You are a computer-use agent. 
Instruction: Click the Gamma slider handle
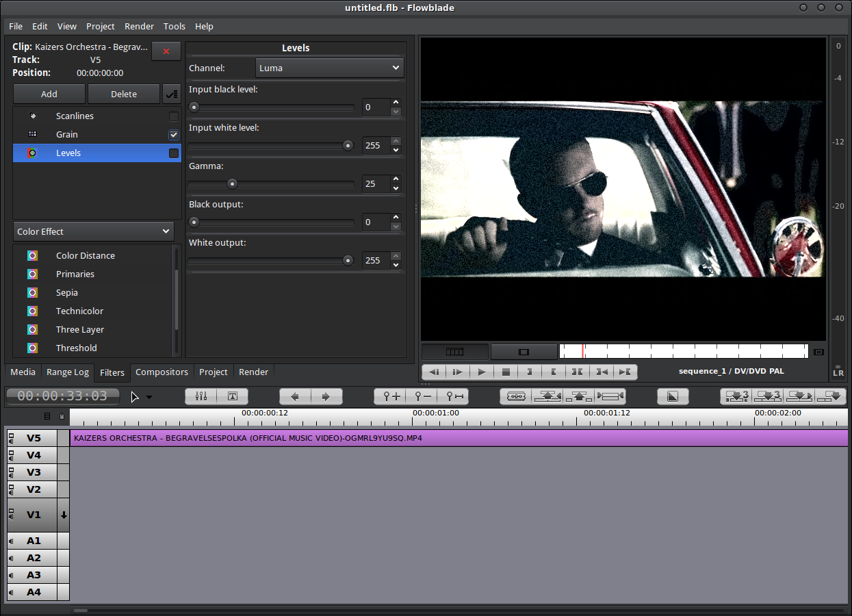point(232,183)
